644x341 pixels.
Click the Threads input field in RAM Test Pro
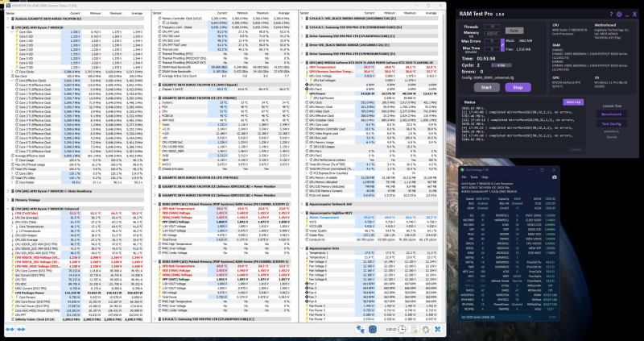(x=492, y=27)
